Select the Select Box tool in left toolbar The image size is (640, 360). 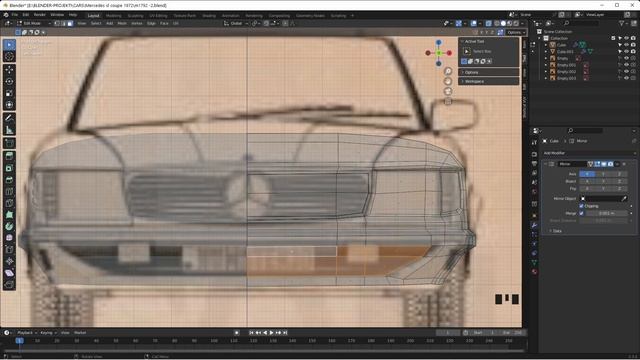tap(9, 45)
